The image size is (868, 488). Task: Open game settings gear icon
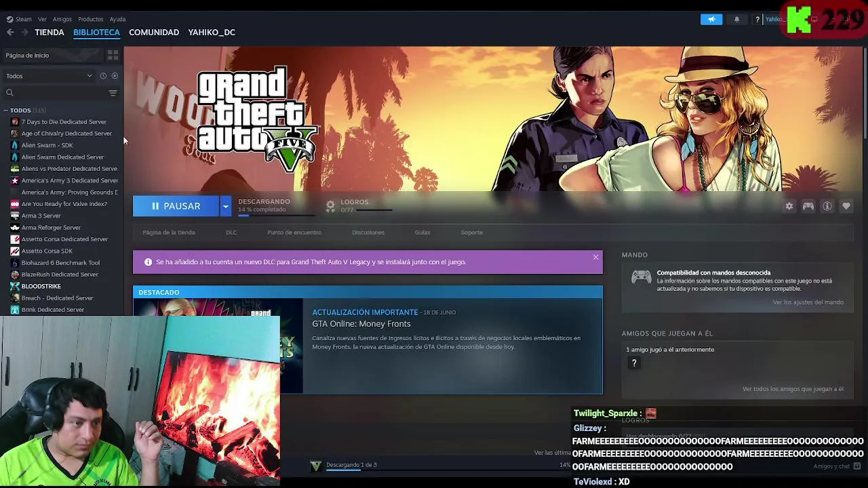pos(789,206)
